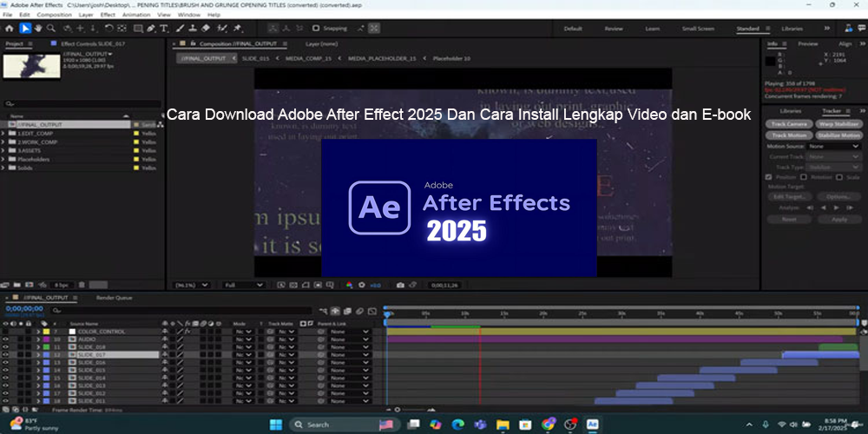Viewport: 868px width, 434px height.
Task: Toggle visibility of SLIDE_011 layer
Action: pos(5,401)
